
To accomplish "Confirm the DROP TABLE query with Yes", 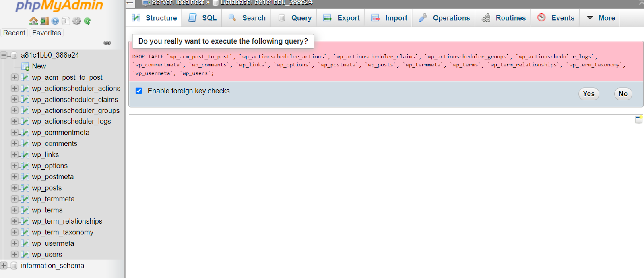I will tap(589, 94).
